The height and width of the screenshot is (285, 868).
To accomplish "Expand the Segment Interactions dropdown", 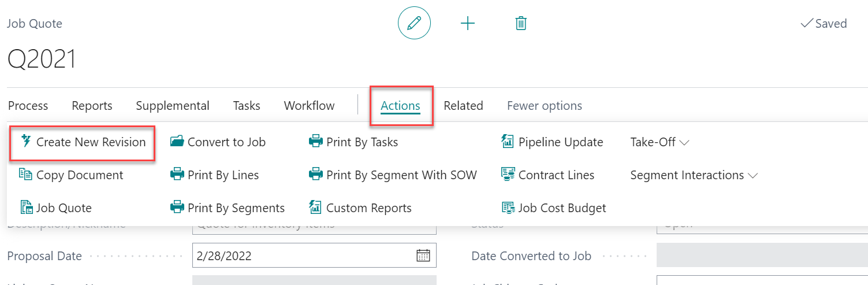I will (x=694, y=175).
